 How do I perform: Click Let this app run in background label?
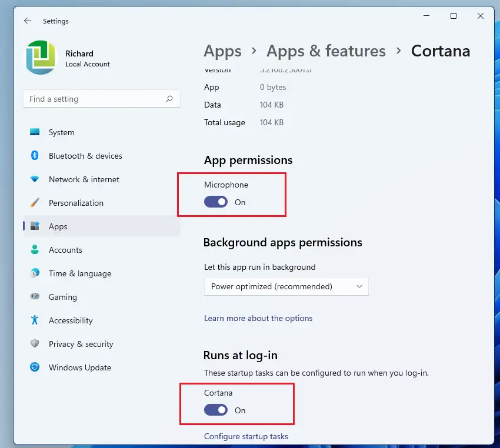pyautogui.click(x=259, y=267)
